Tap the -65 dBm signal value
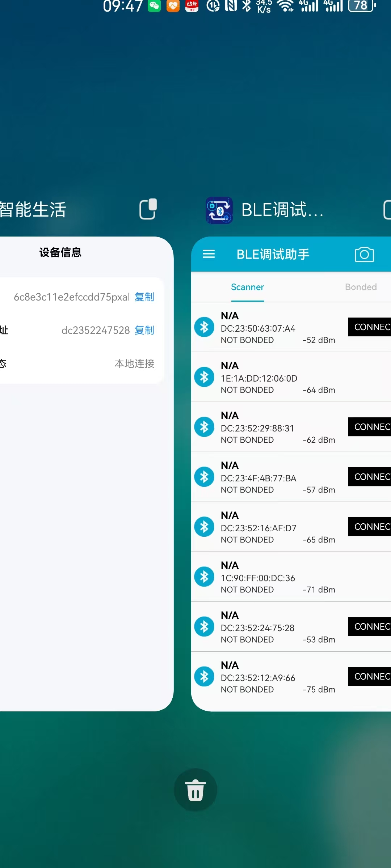Viewport: 391px width, 868px height. (319, 540)
